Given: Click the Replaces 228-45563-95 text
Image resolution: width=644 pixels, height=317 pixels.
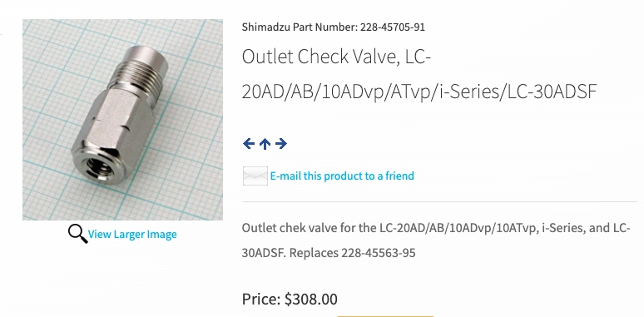Looking at the screenshot, I should tap(353, 253).
